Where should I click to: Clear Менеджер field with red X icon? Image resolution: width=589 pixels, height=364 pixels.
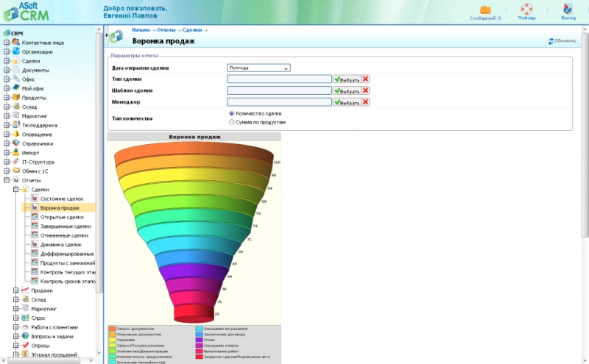pyautogui.click(x=366, y=102)
